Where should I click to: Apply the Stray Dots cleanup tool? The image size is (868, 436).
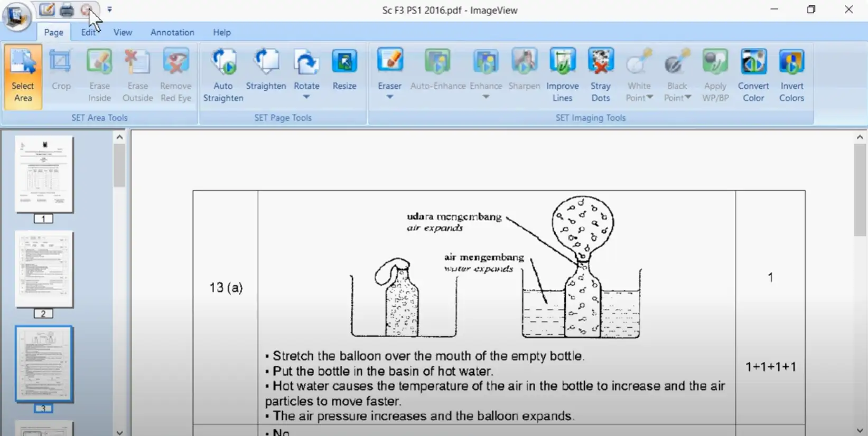(x=601, y=75)
